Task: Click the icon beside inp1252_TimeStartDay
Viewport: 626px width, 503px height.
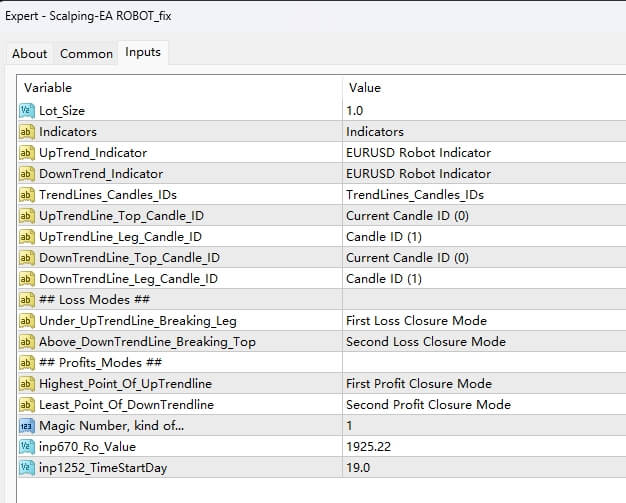Action: [x=27, y=467]
